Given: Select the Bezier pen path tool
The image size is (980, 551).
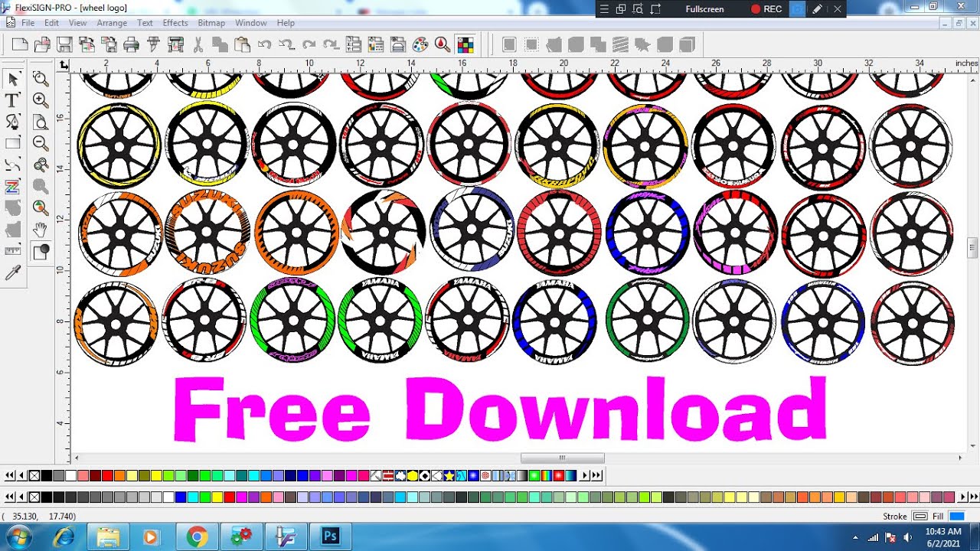Looking at the screenshot, I should coord(13,122).
